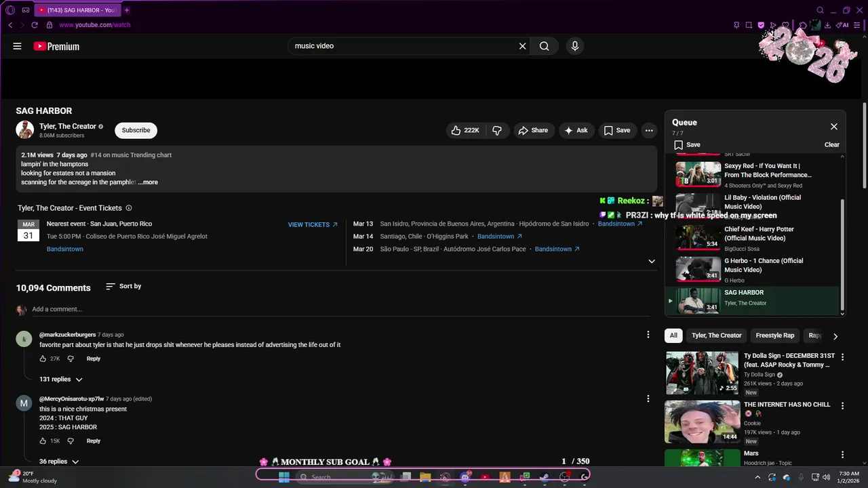The image size is (868, 488).
Task: Select Tyler, The Creator filter chip
Action: pos(717,335)
